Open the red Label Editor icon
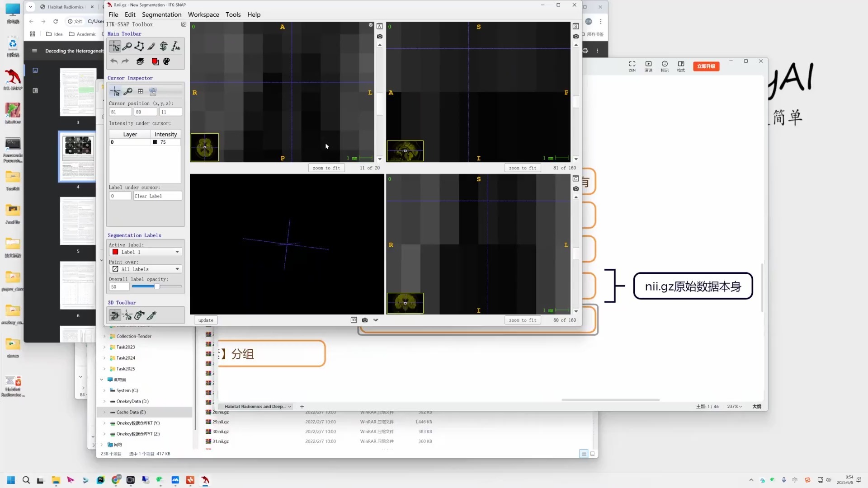Viewport: 868px width, 488px height. pos(155,61)
